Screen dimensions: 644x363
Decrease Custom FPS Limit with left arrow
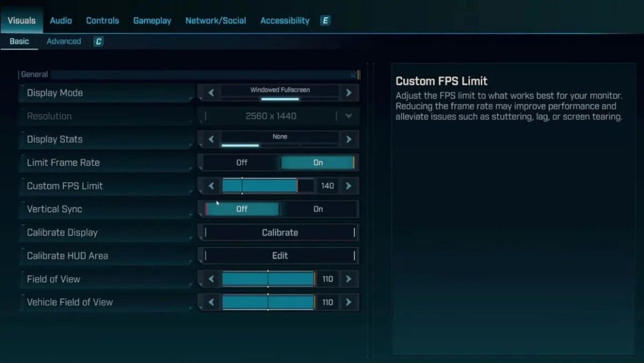(x=211, y=186)
